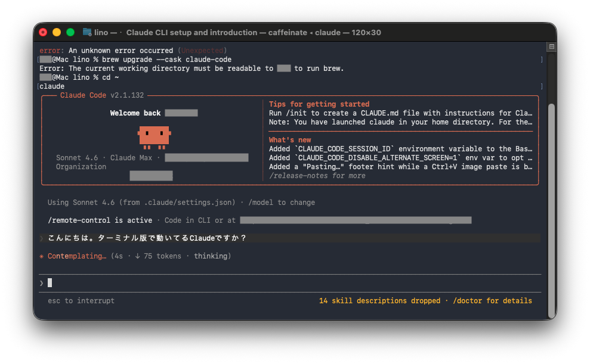This screenshot has height=364, width=590.
Task: Click the 'Error: The current working directory' line
Action: [x=191, y=69]
